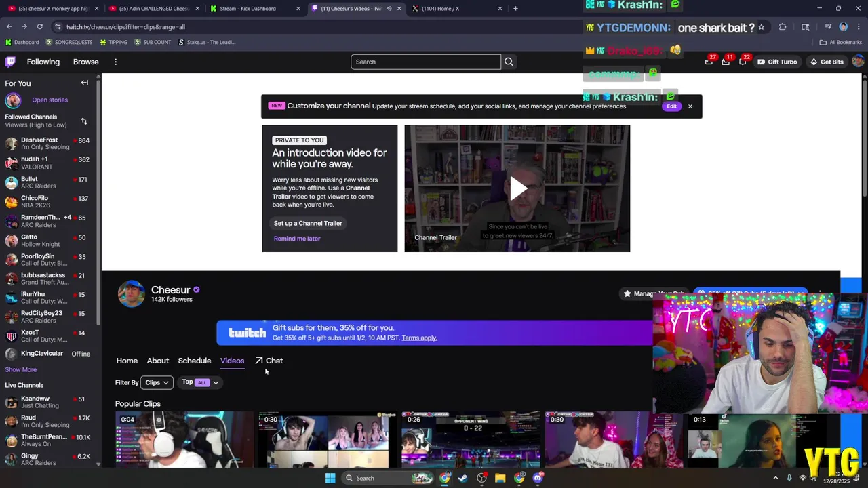868x488 pixels.
Task: Bookmark this page with the star icon
Action: click(761, 27)
